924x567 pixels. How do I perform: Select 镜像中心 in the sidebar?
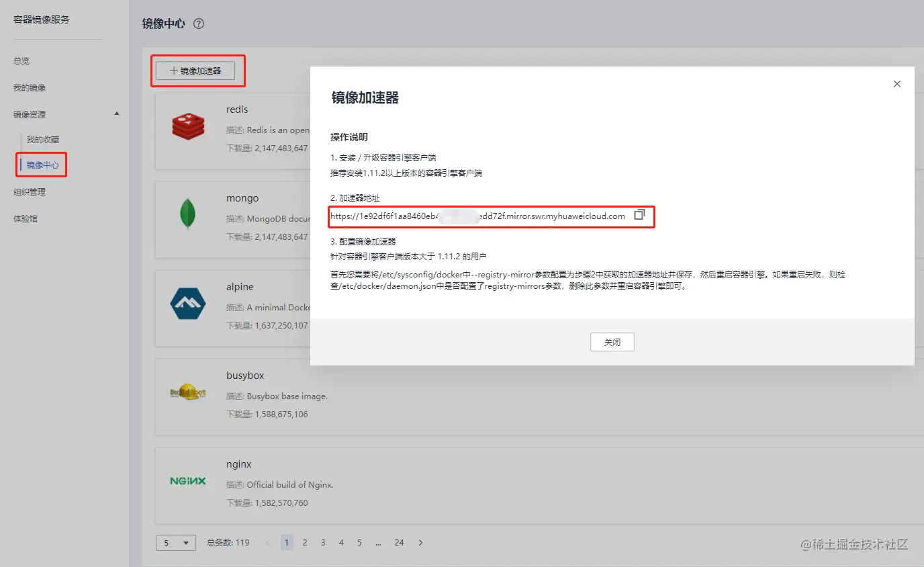click(43, 165)
